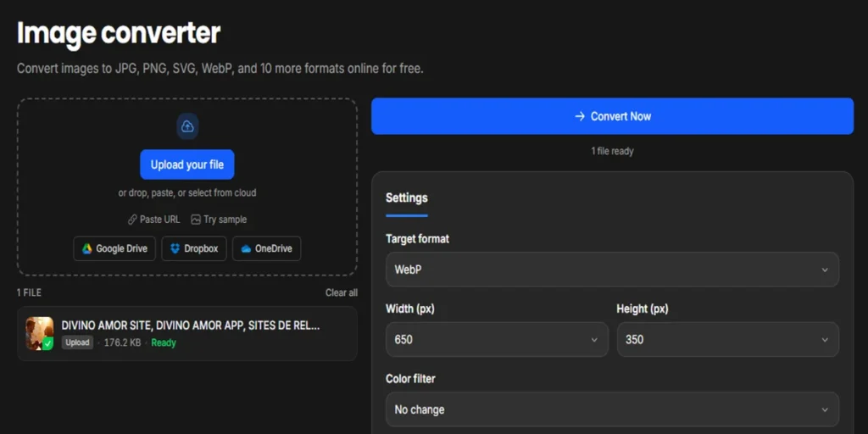Click Clear all to remove files
Viewport: 868px width, 434px height.
point(341,292)
